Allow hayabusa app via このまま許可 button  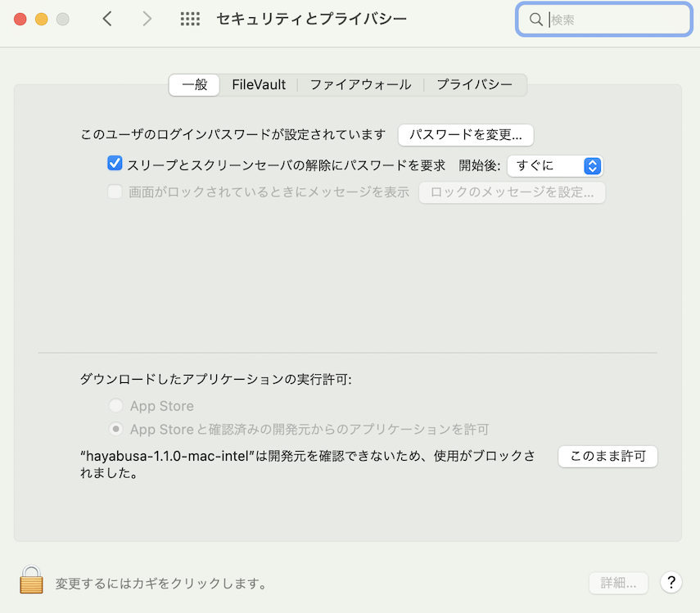607,457
